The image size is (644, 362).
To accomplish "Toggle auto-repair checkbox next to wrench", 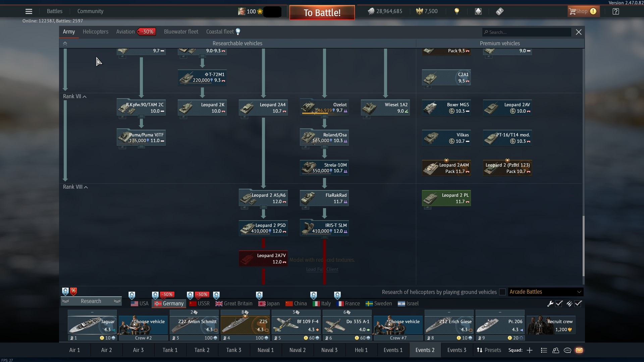I will coord(559,304).
